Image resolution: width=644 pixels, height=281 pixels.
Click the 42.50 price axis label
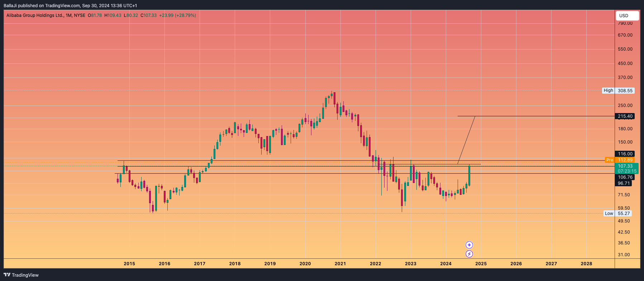pyautogui.click(x=624, y=232)
